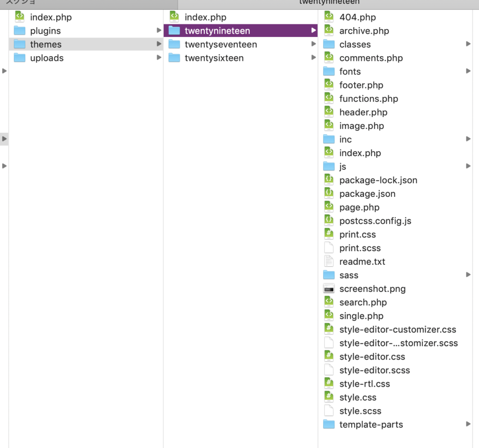Select the twentynineteen folder name
Image resolution: width=479 pixels, height=448 pixels.
(217, 30)
